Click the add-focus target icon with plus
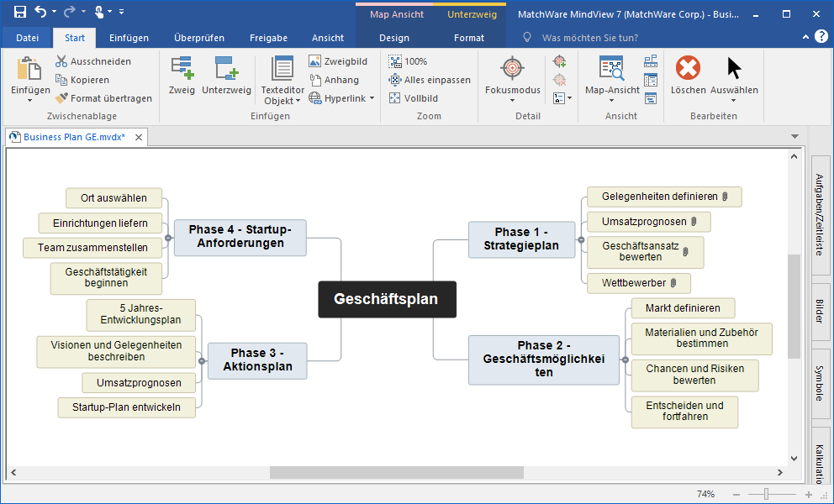The width and height of the screenshot is (834, 504). (559, 61)
